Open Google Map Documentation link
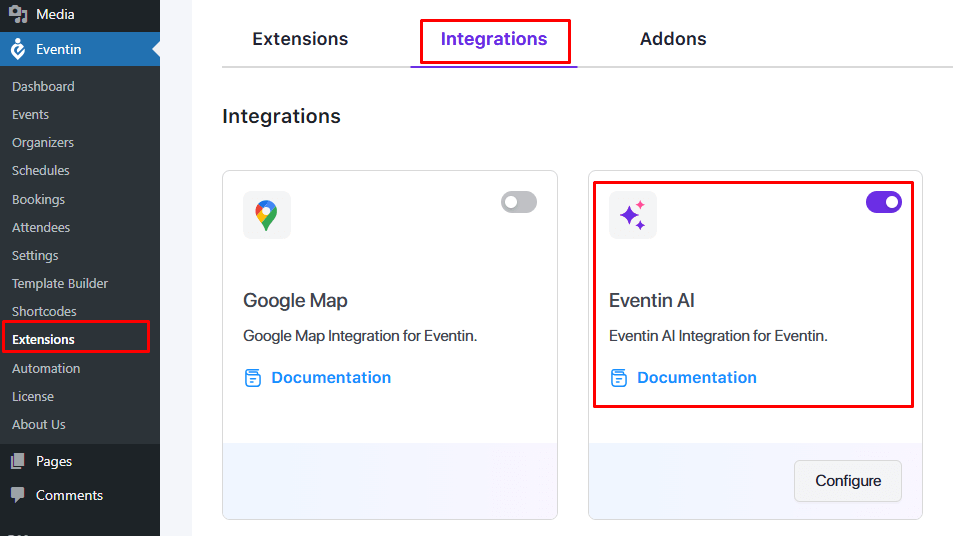The image size is (953, 536). pos(331,378)
